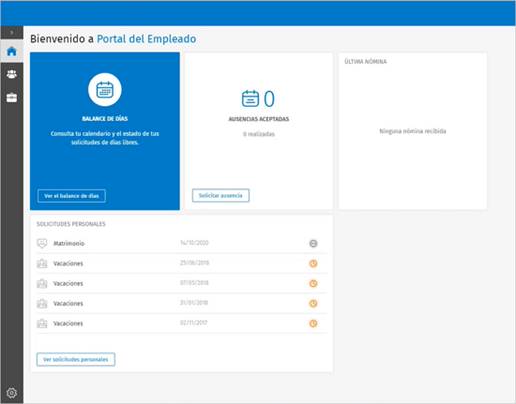This screenshot has width=516, height=404.
Task: Follow the Portal del Empleado title link
Action: click(x=146, y=39)
